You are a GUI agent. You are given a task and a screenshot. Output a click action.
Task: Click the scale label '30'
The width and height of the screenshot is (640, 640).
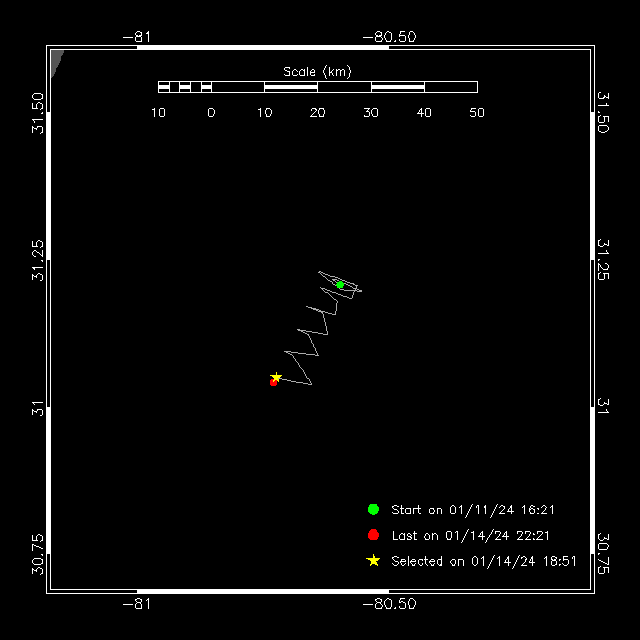(371, 113)
